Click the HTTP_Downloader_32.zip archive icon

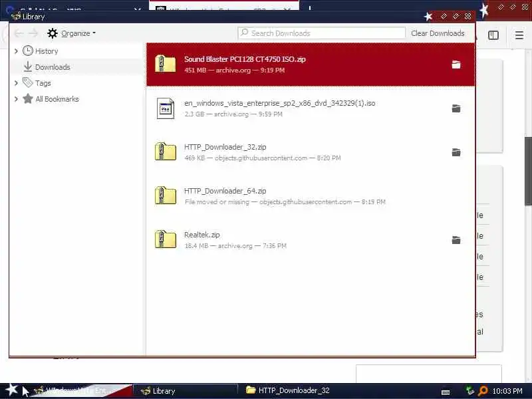coord(165,152)
